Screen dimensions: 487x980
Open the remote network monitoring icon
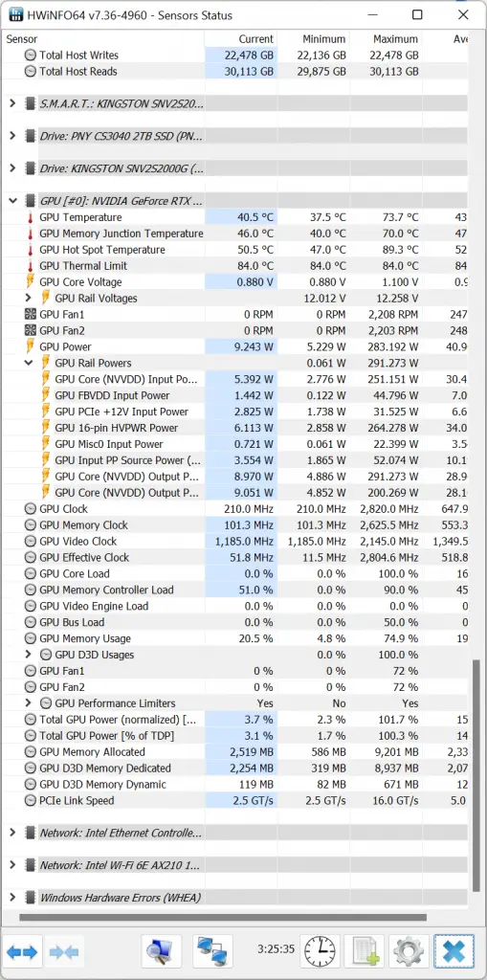pyautogui.click(x=212, y=952)
